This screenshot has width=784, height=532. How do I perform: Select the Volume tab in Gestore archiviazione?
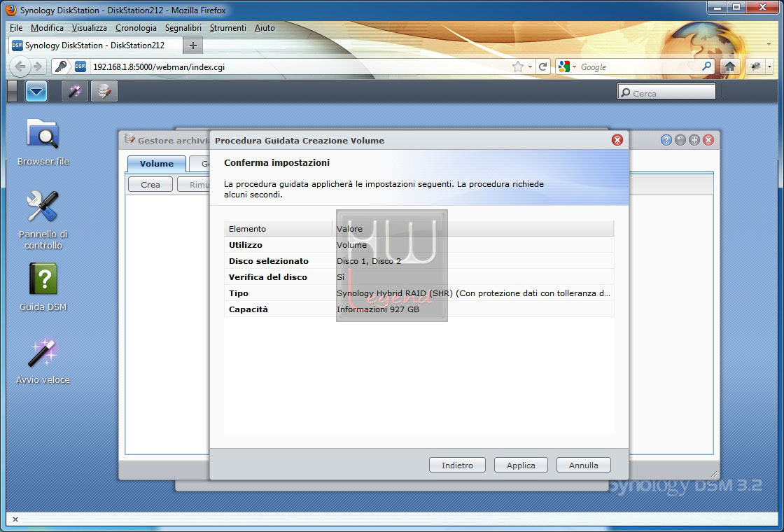pos(157,164)
